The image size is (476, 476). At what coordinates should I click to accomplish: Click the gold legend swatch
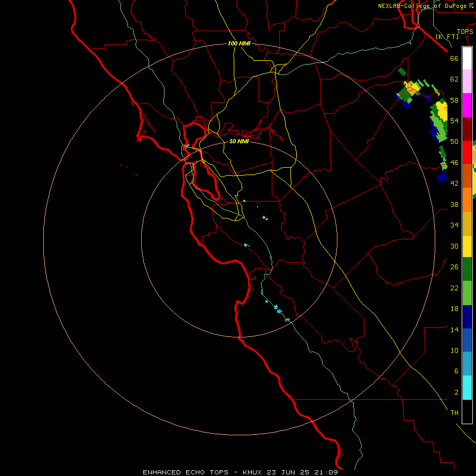(467, 224)
